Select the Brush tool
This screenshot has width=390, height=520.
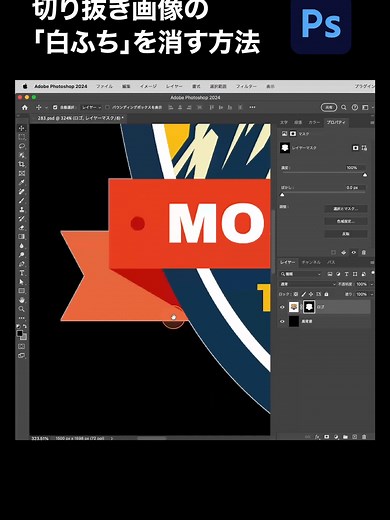22,200
